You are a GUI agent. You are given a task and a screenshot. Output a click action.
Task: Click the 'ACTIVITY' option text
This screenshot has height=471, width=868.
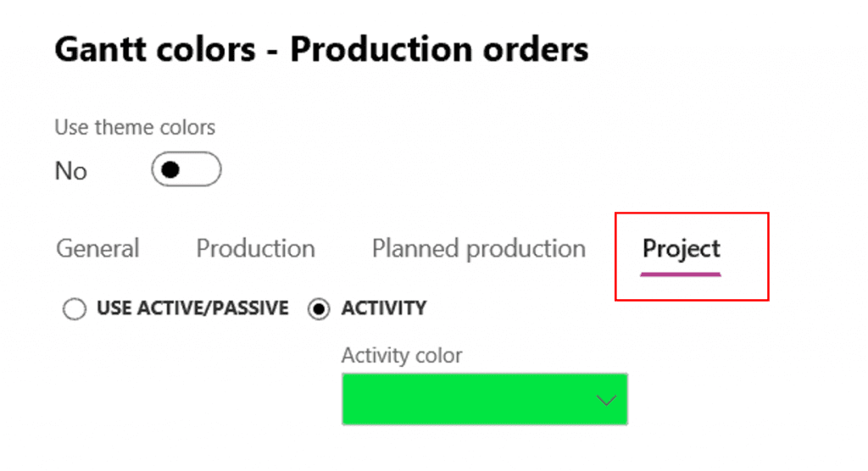[383, 309]
